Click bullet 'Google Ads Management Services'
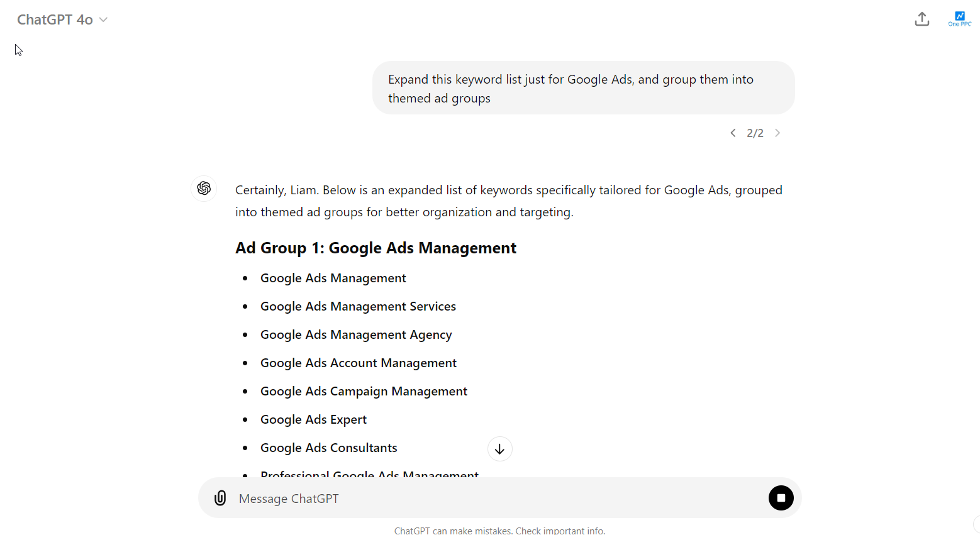980x535 pixels. coord(358,306)
